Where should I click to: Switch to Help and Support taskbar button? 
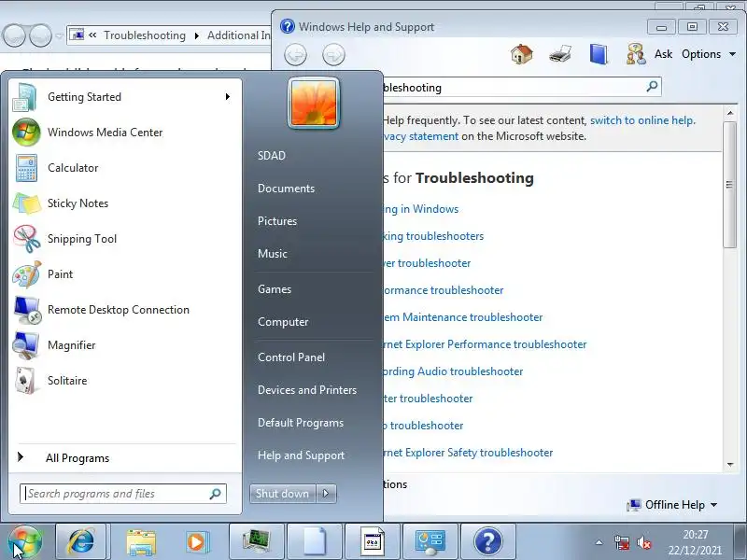(487, 541)
